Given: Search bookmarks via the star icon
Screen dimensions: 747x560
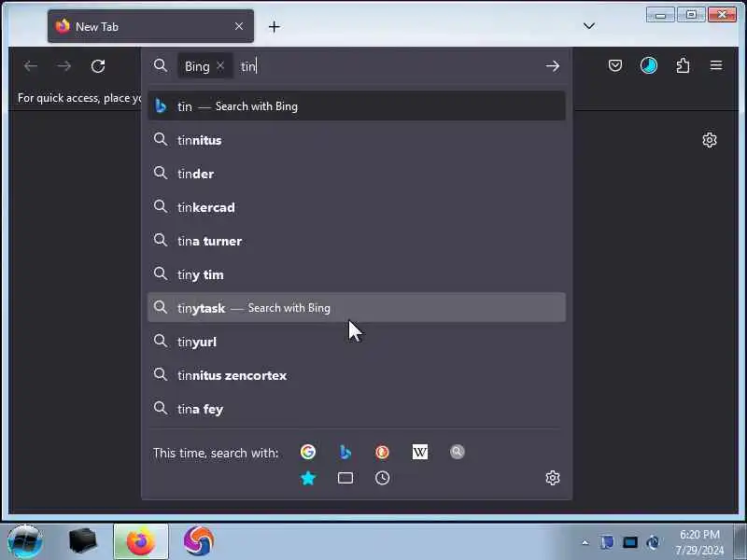Looking at the screenshot, I should (308, 478).
